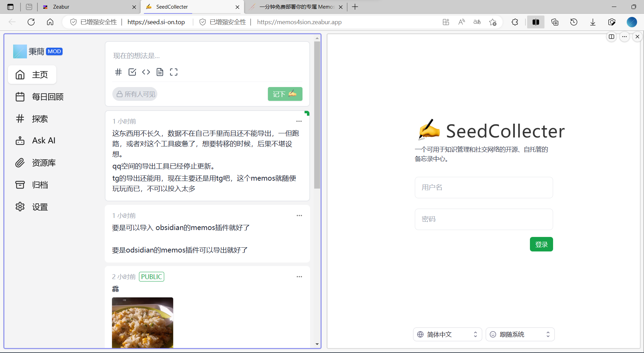The height and width of the screenshot is (353, 644).
Task: Expand the 跟随系统 appearance dropdown
Action: [520, 334]
